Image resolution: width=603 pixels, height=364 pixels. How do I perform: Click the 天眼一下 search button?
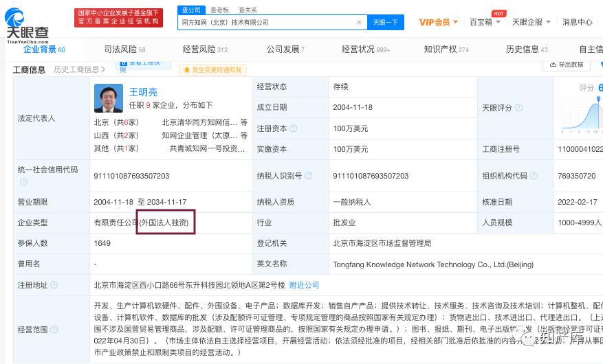point(385,22)
